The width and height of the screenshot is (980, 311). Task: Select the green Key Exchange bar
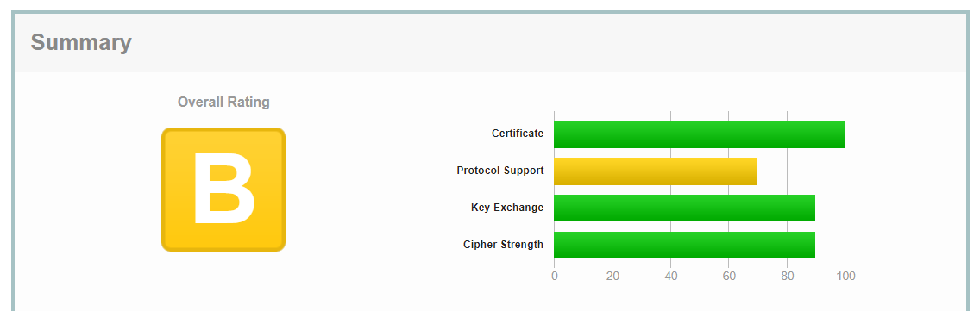coord(684,208)
